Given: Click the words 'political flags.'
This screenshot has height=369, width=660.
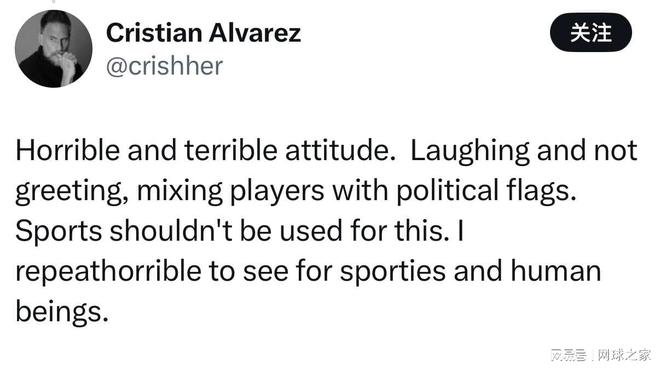Looking at the screenshot, I should 486,191.
